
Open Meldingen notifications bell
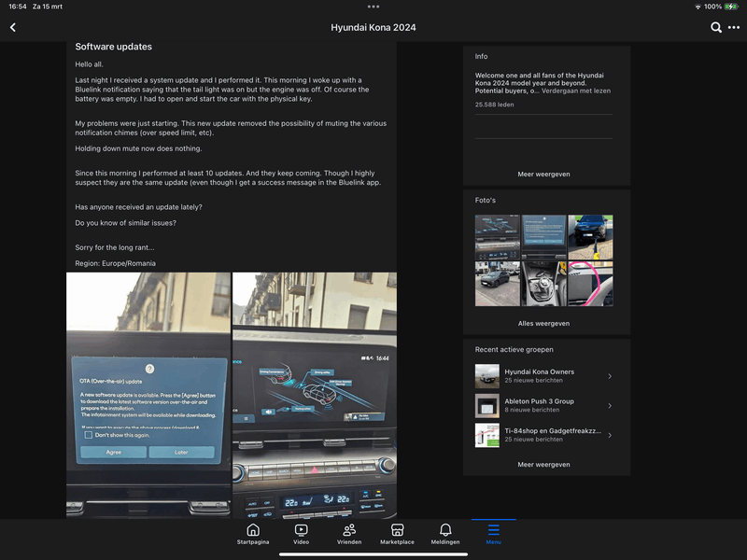pos(445,534)
